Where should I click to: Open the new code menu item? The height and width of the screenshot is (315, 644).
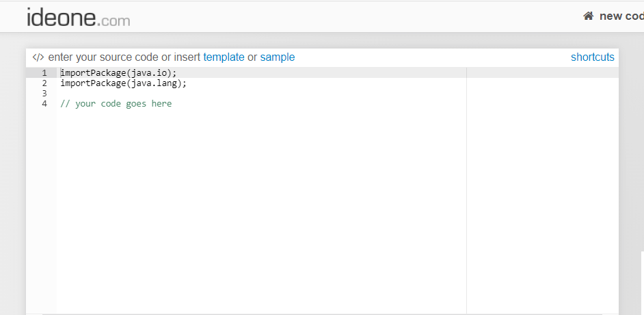[x=621, y=16]
